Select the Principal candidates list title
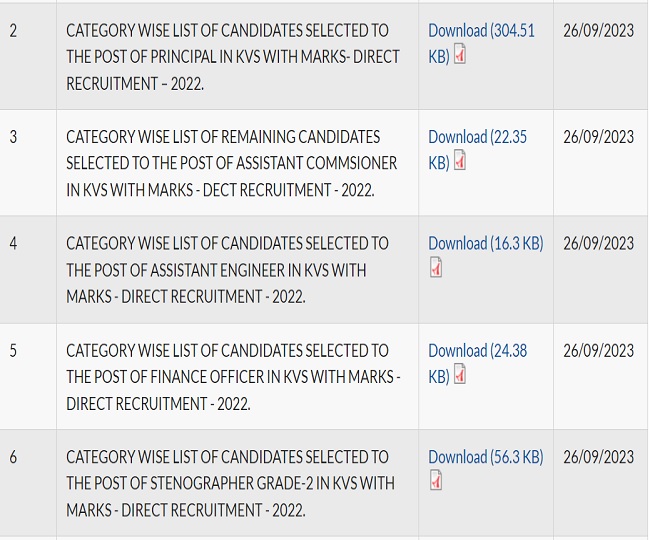 pyautogui.click(x=232, y=57)
